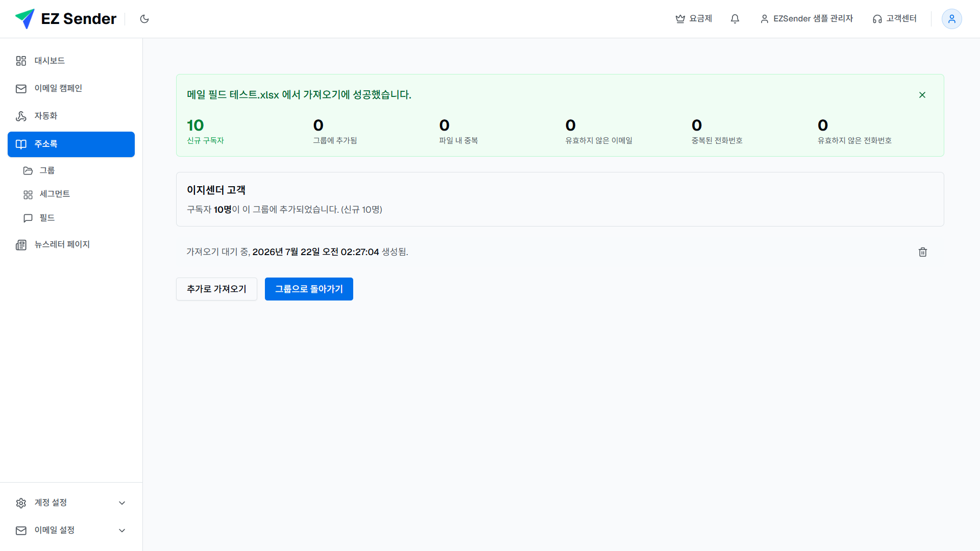
Task: Expand the 계정 설정 chevron
Action: point(122,503)
